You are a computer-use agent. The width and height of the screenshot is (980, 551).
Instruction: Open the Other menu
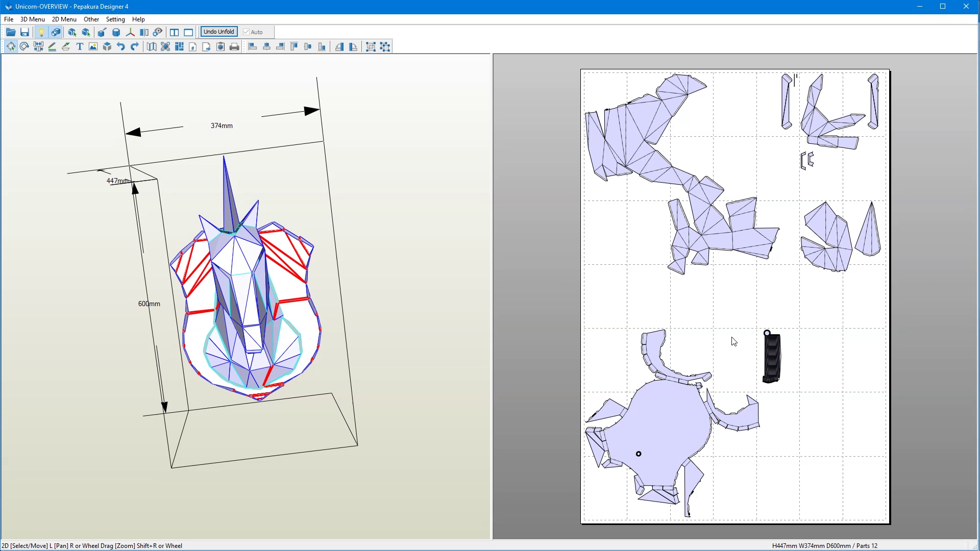[91, 19]
